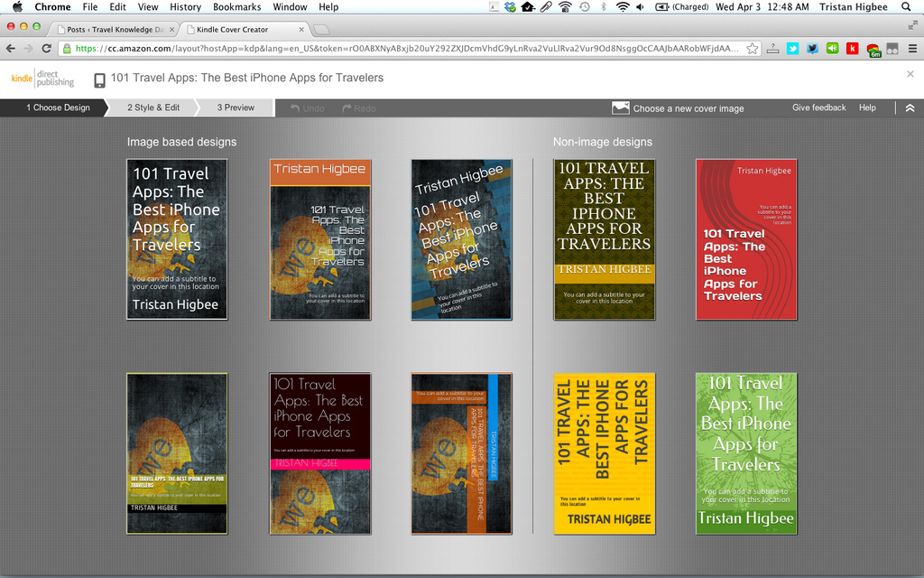Enter fullscreen with the window arrows icon
The height and width of the screenshot is (578, 924).
click(913, 25)
